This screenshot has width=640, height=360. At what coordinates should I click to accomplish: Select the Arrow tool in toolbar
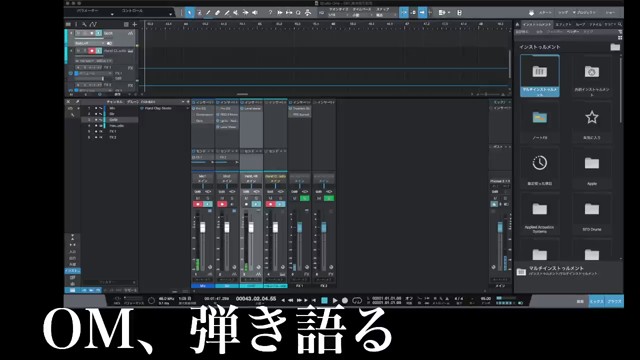coord(190,13)
